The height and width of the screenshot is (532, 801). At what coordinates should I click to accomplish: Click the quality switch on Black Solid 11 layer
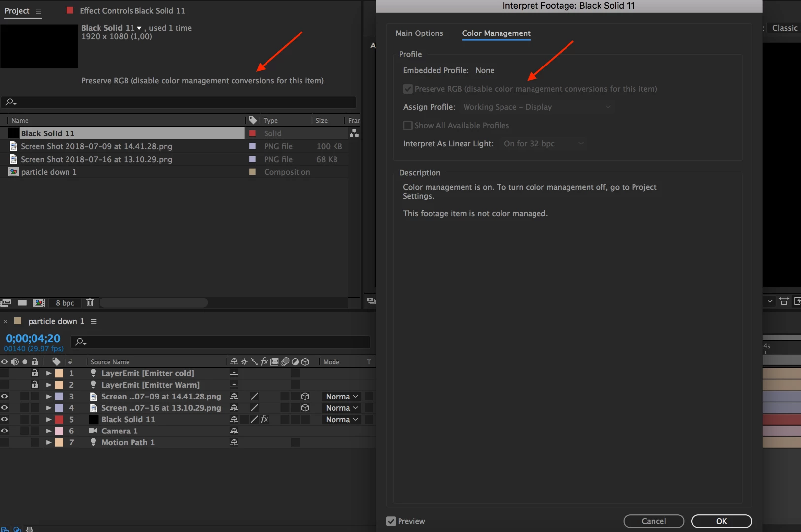coord(254,419)
